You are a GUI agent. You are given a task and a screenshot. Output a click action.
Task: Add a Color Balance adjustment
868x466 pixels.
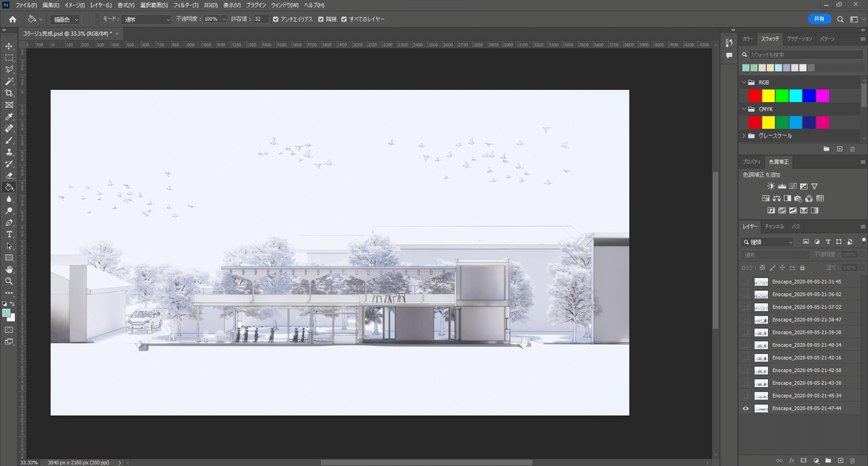[x=776, y=198]
